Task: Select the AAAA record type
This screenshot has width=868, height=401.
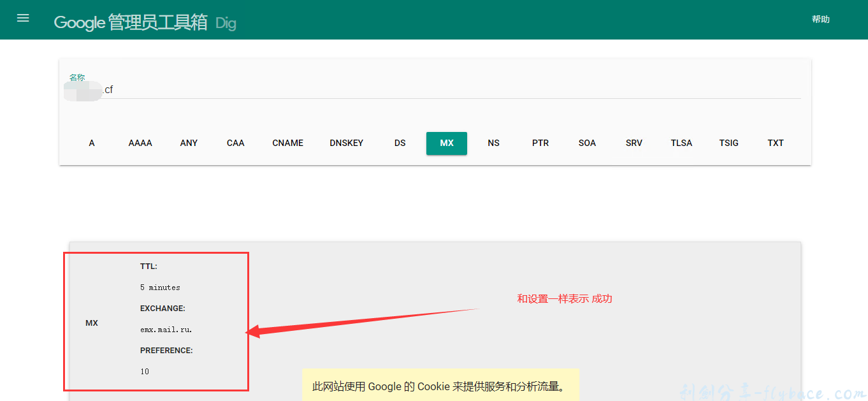Action: click(x=140, y=143)
